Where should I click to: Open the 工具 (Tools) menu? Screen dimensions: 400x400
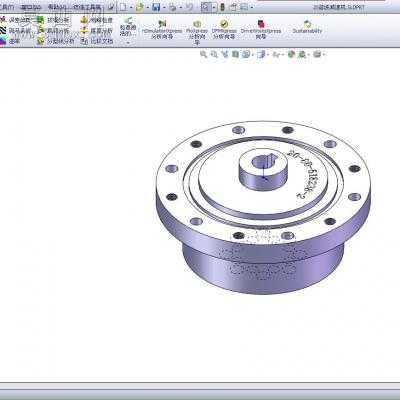pos(7,7)
